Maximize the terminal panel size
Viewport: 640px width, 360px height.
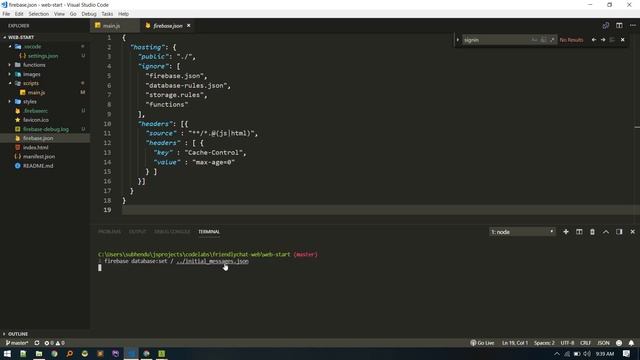coord(606,232)
